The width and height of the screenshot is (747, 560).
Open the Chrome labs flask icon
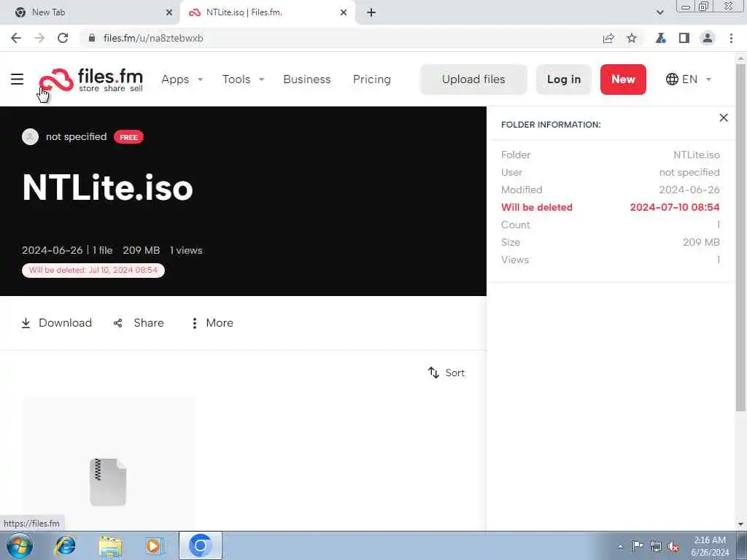coord(660,38)
